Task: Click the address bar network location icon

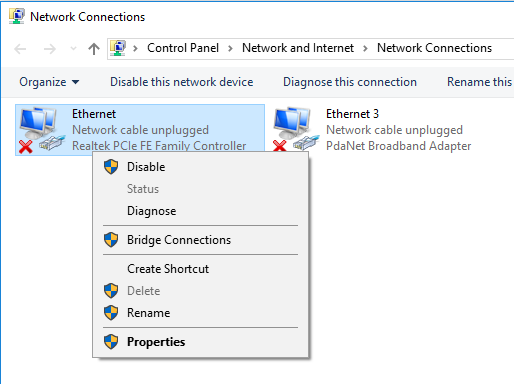Action: pos(118,48)
